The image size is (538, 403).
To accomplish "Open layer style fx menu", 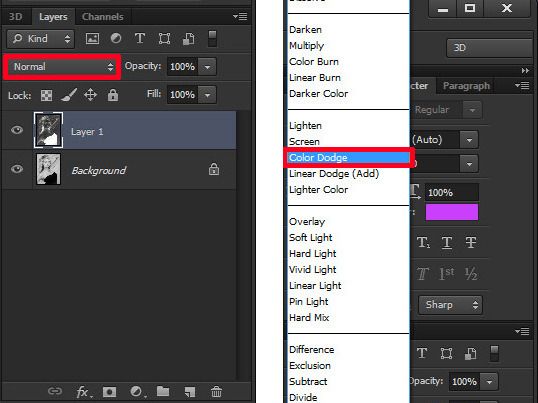I will (x=84, y=391).
